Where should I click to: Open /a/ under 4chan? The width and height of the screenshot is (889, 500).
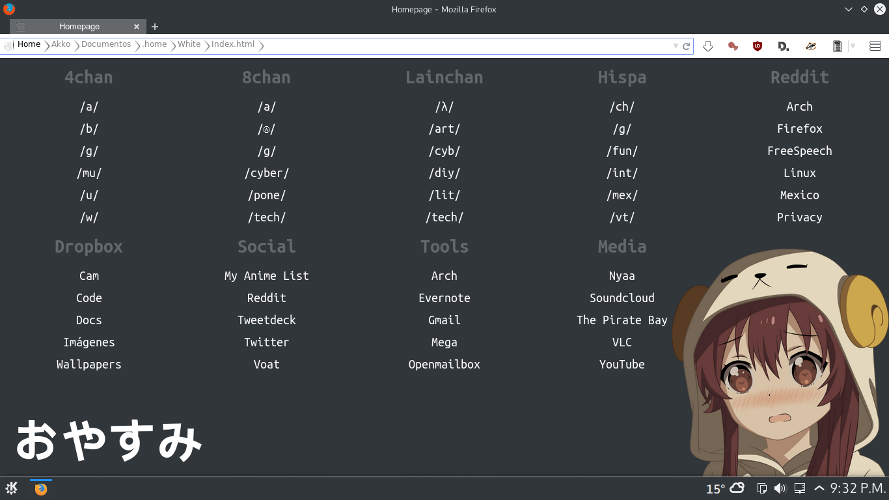(89, 107)
